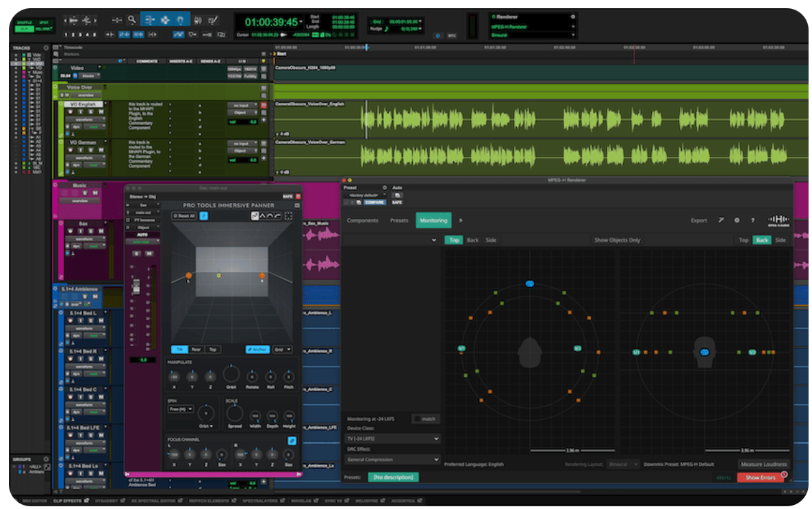The height and width of the screenshot is (509, 812).
Task: Open the empty dropdown above the renderer component list
Action: tap(391, 240)
